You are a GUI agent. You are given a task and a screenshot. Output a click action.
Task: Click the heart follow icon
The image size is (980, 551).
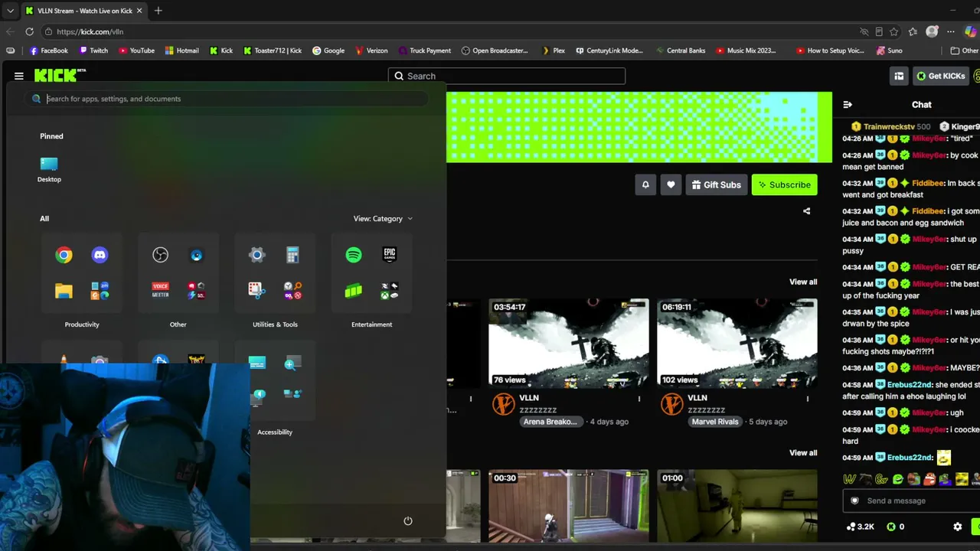click(x=671, y=184)
